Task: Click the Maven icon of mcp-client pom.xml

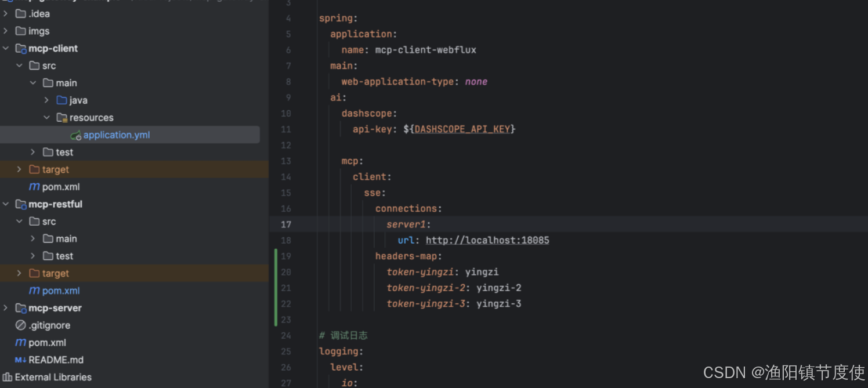Action: pyautogui.click(x=34, y=187)
